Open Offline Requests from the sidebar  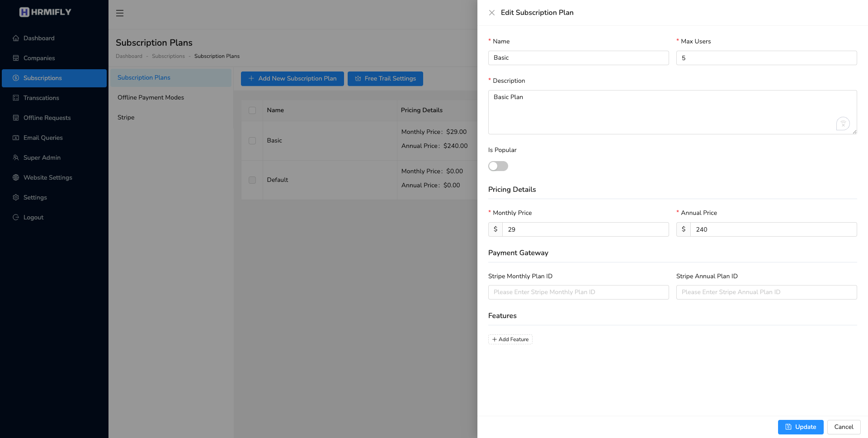(54, 118)
